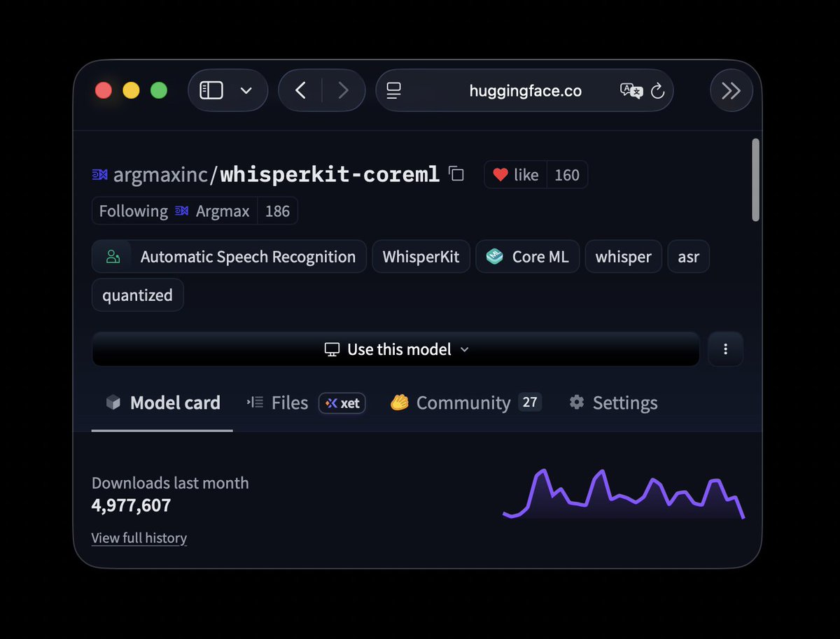
Task: Click the monitor icon in Use this model
Action: 332,349
